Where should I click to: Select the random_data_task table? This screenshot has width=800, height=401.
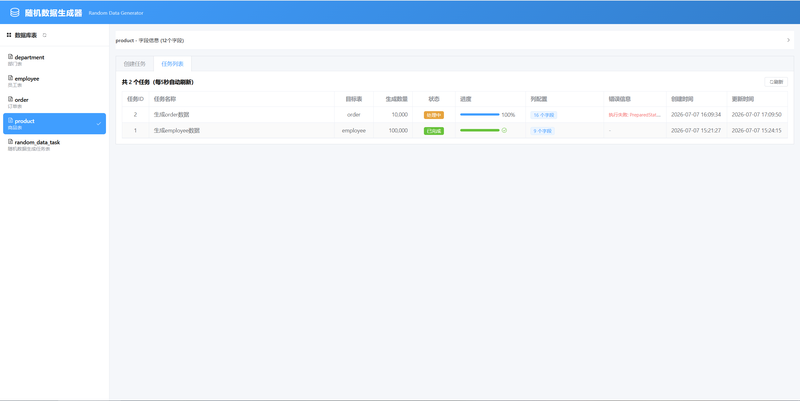[55, 145]
